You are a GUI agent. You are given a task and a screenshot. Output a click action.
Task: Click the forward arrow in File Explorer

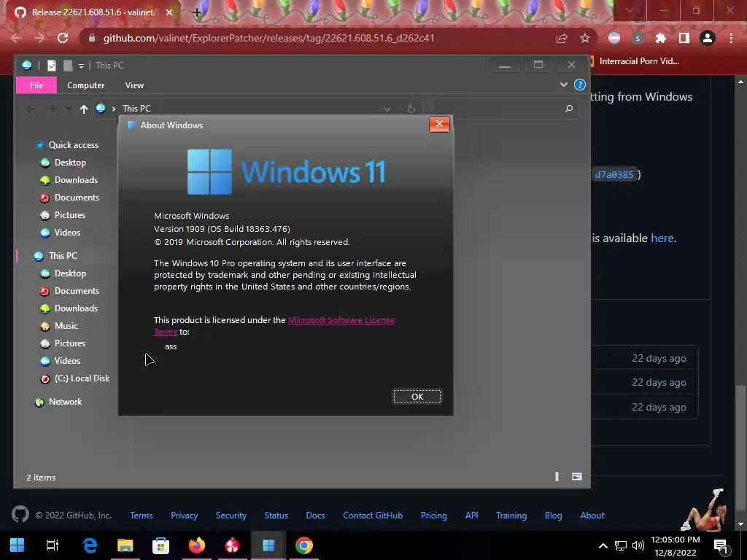point(52,109)
